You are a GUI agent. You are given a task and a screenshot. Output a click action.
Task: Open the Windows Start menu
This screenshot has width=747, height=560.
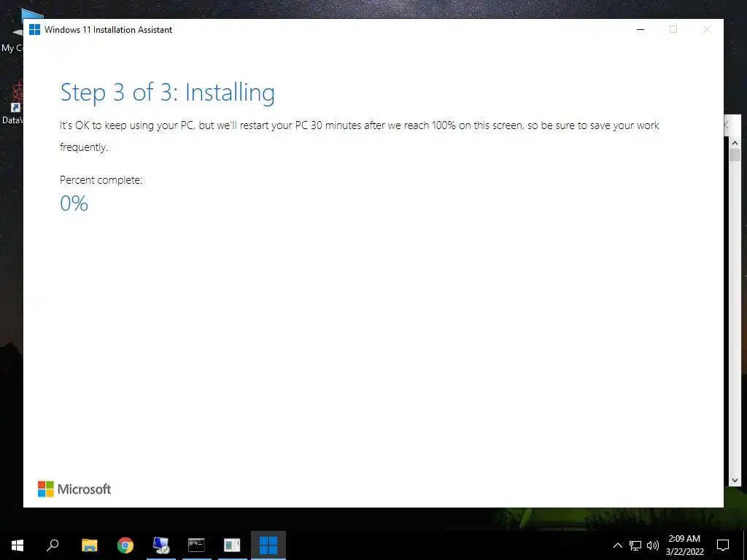(x=18, y=545)
